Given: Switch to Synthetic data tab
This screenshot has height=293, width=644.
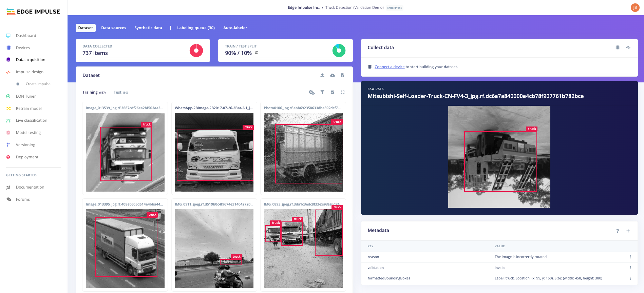Looking at the screenshot, I should 148,28.
